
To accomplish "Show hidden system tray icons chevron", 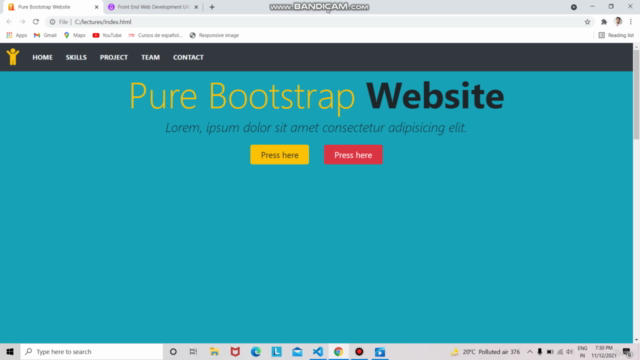I will point(530,351).
